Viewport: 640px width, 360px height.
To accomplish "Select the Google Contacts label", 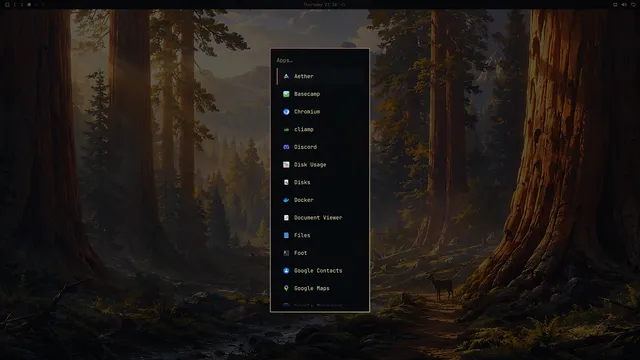I will [318, 271].
